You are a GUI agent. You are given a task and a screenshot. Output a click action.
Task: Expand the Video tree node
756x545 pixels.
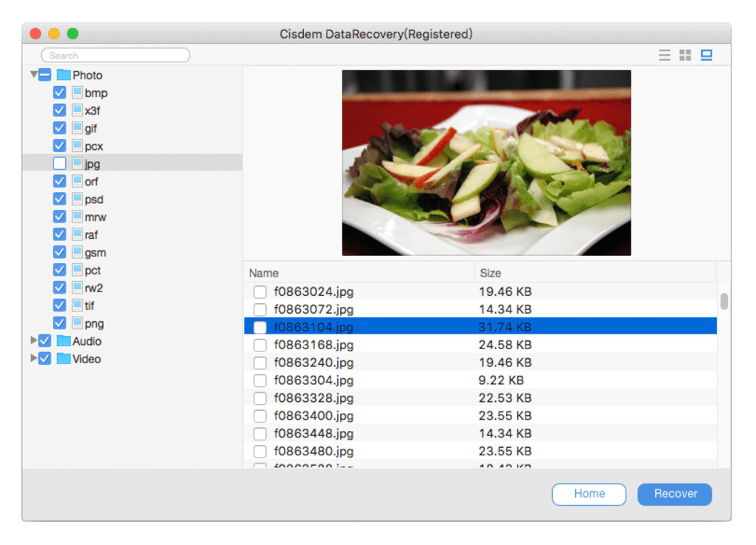pyautogui.click(x=33, y=358)
